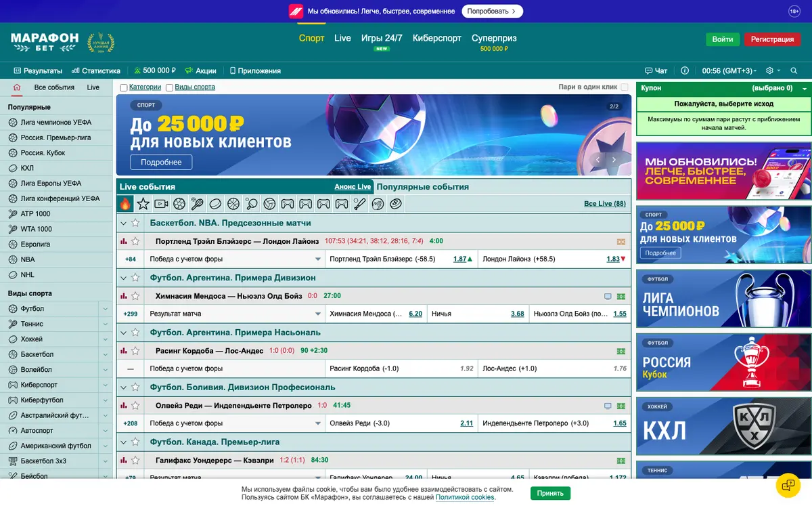Filter live events by hockey puck icon
The height and width of the screenshot is (508, 812).
pos(215,203)
